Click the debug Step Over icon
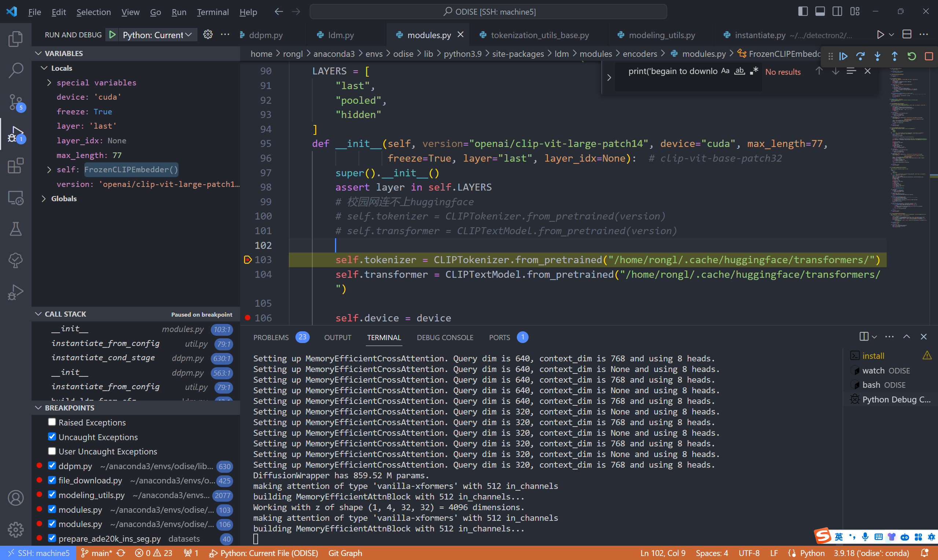This screenshot has width=938, height=560. click(860, 56)
